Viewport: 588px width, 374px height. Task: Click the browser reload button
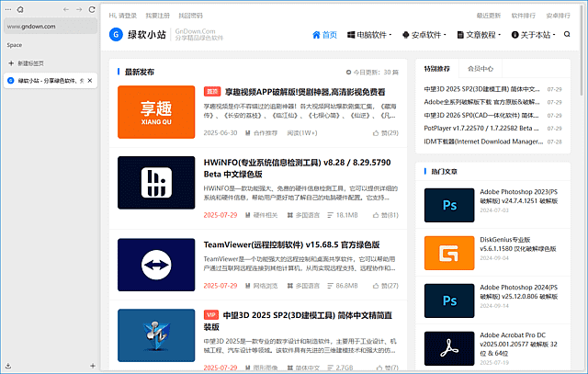coord(90,8)
